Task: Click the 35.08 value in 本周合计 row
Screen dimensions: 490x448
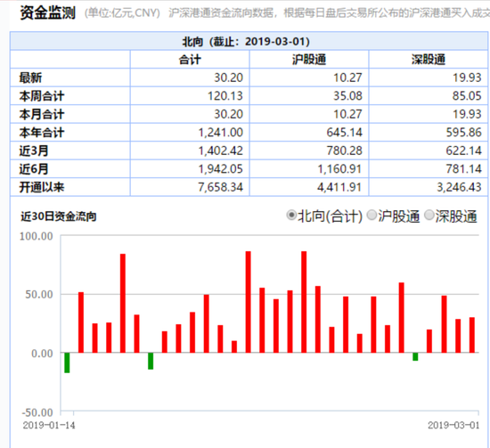Action: click(347, 96)
